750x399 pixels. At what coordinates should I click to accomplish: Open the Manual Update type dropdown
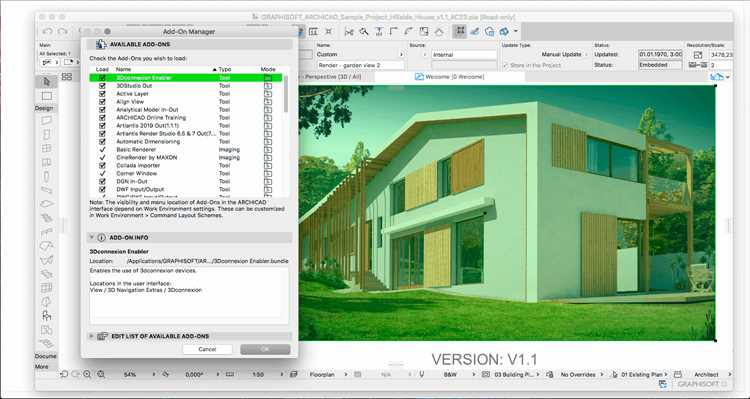(x=565, y=55)
